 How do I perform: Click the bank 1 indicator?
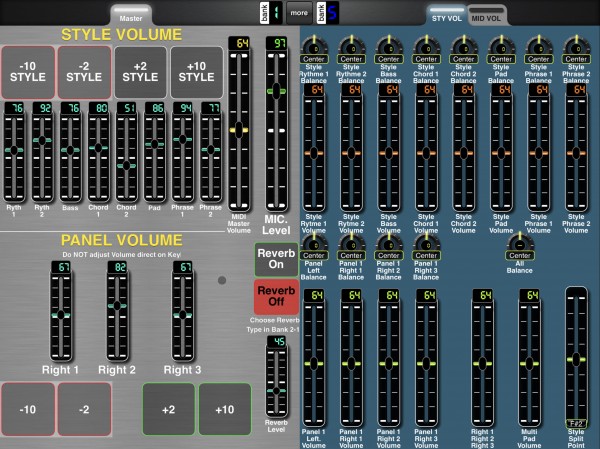pos(271,13)
